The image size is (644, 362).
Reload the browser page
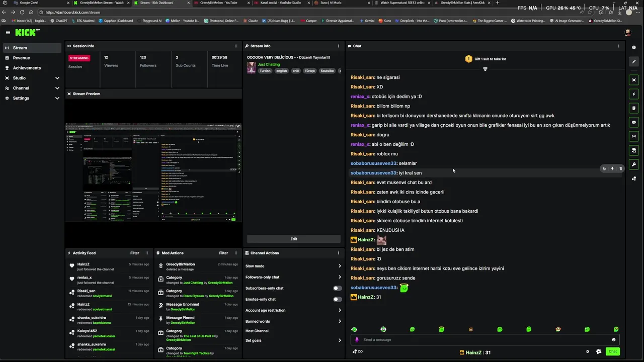(22, 12)
